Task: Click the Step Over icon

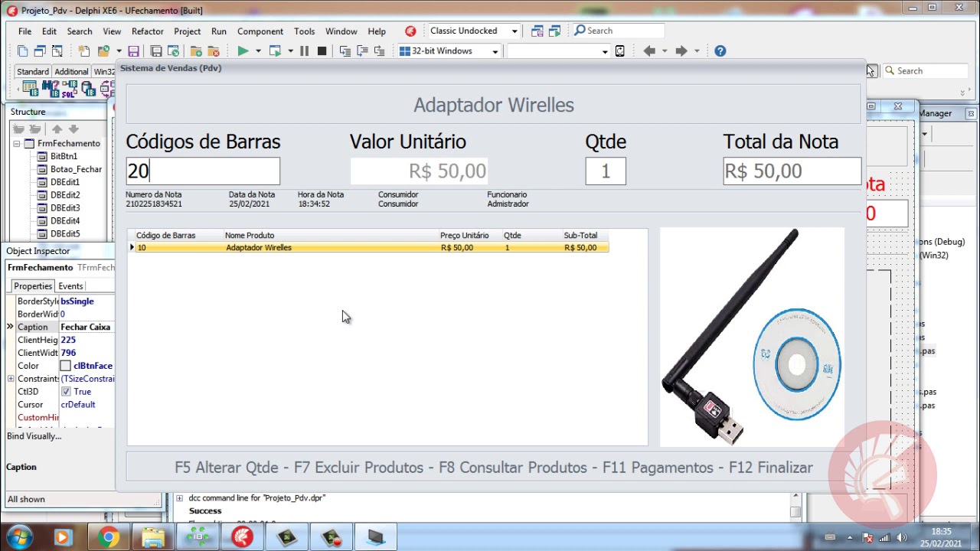Action: (x=362, y=51)
